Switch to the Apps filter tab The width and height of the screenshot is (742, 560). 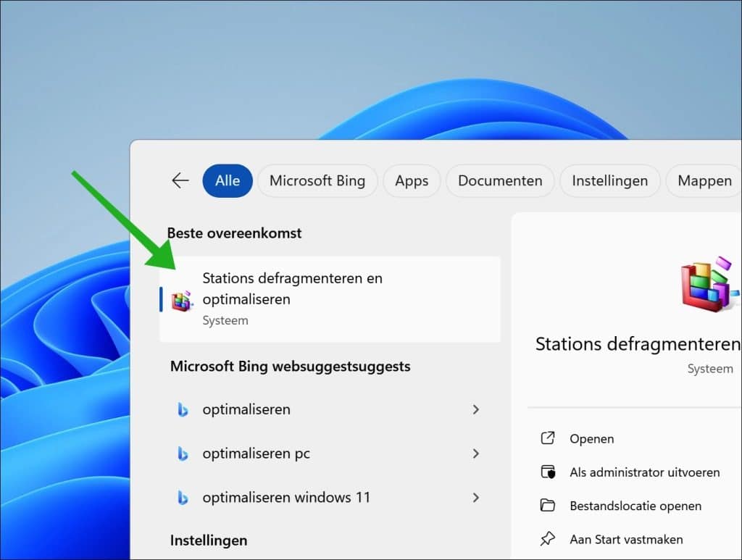[412, 180]
